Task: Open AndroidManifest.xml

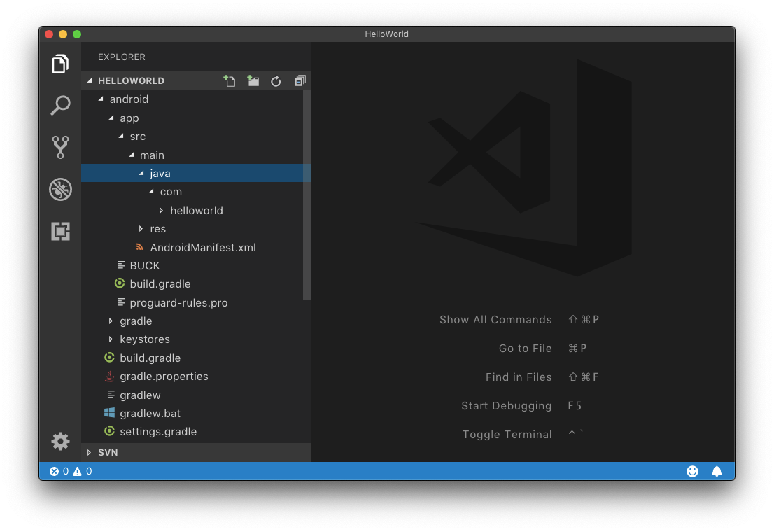Action: 202,247
